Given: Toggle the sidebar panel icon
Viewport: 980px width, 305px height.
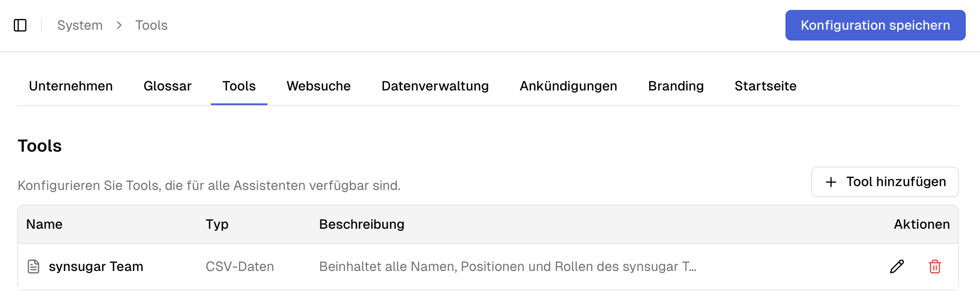Looking at the screenshot, I should tap(21, 25).
